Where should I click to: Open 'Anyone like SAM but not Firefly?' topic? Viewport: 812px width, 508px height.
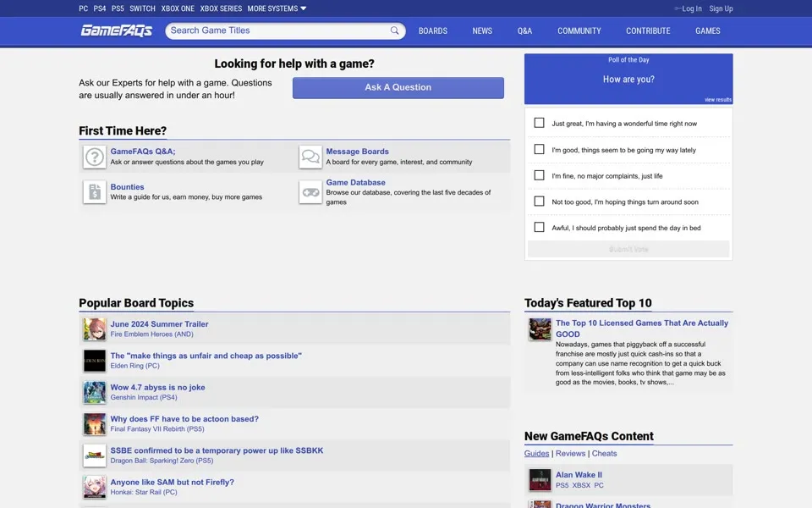[172, 482]
